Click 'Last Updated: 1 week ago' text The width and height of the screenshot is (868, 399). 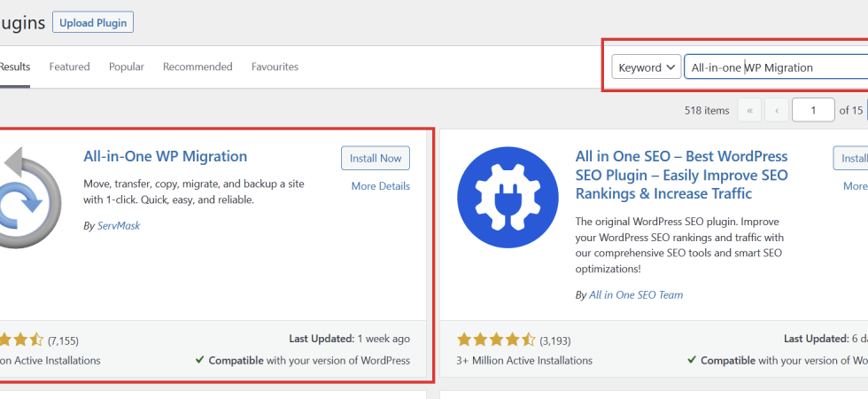click(x=349, y=338)
